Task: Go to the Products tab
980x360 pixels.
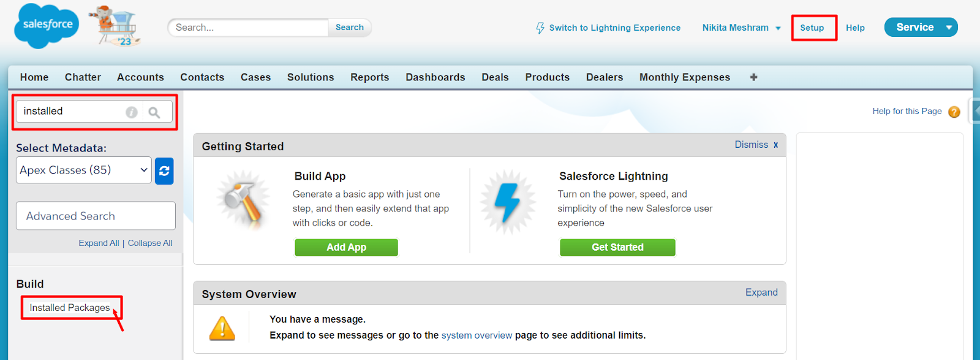Action: (x=548, y=77)
